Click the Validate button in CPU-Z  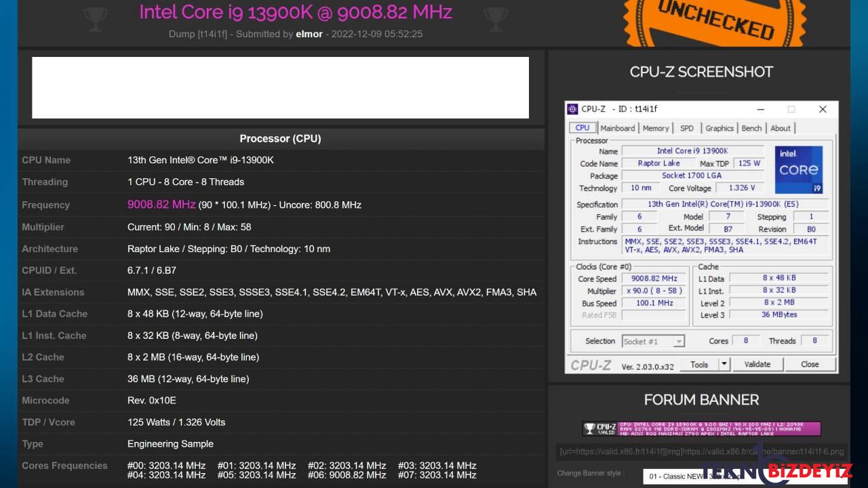[757, 364]
